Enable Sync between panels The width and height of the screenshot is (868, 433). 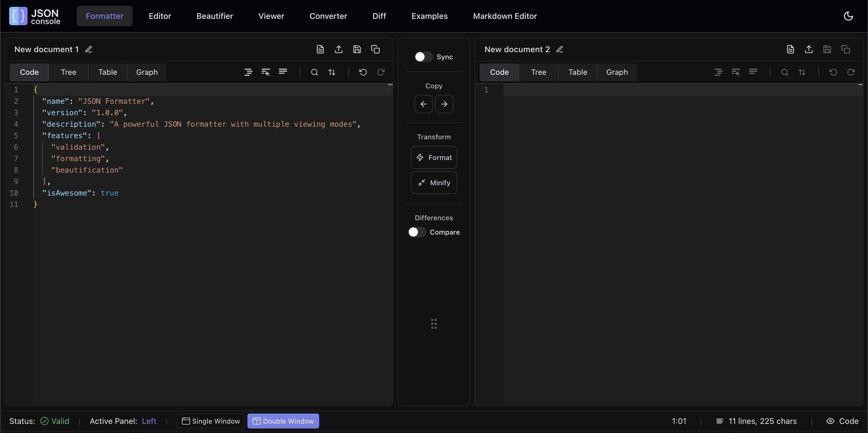pos(423,57)
